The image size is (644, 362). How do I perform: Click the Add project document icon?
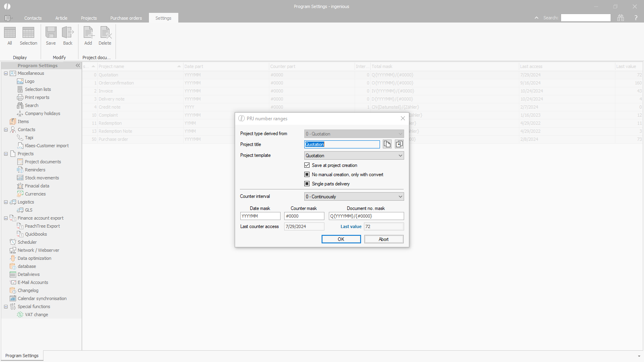(x=88, y=33)
